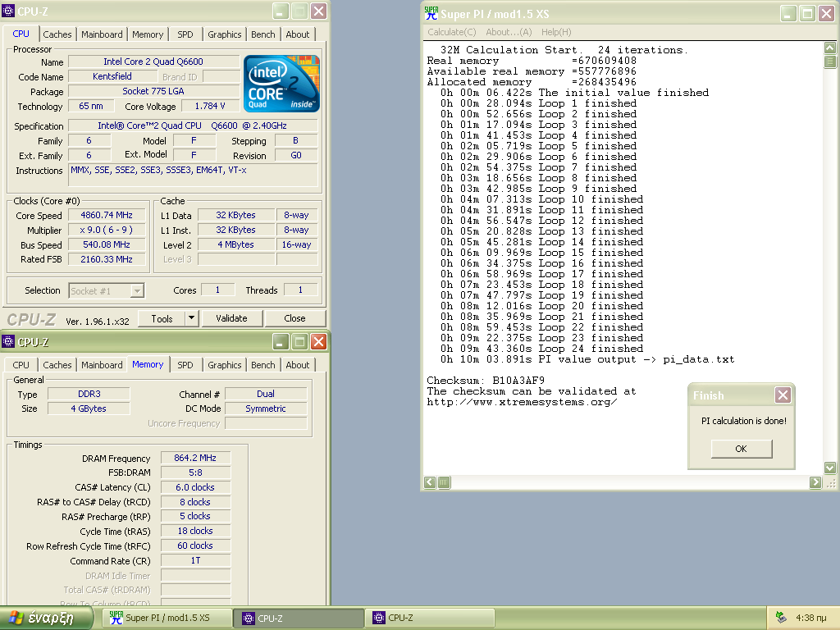Click the Tools button in CPU-Z
Screen dimensions: 840x630
162,318
